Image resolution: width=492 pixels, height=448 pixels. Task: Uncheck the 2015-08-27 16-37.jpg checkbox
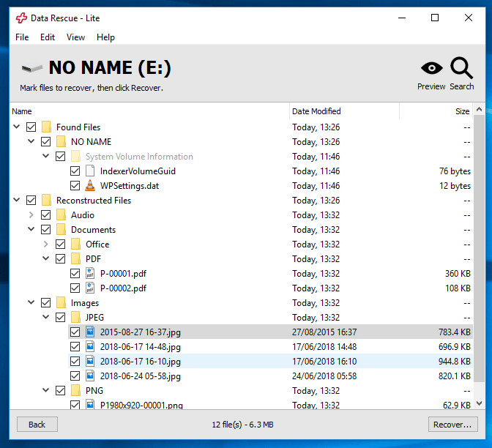(x=75, y=332)
